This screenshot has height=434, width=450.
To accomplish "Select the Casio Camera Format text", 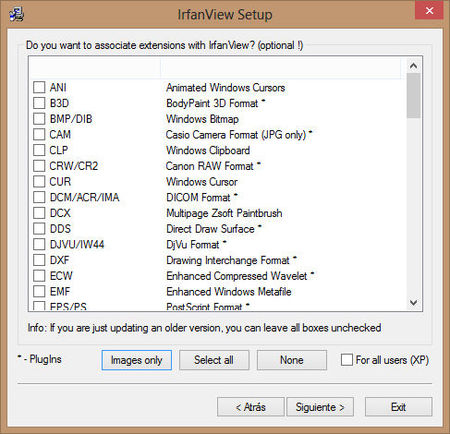I will tap(239, 135).
